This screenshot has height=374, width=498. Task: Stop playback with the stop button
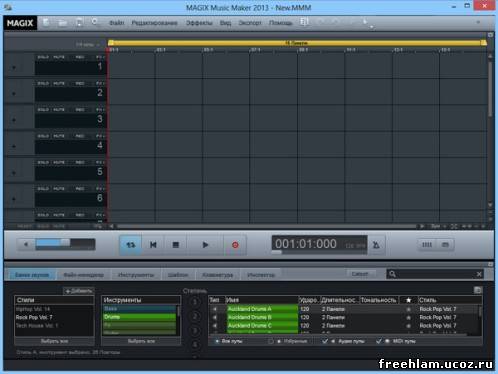[x=176, y=245]
